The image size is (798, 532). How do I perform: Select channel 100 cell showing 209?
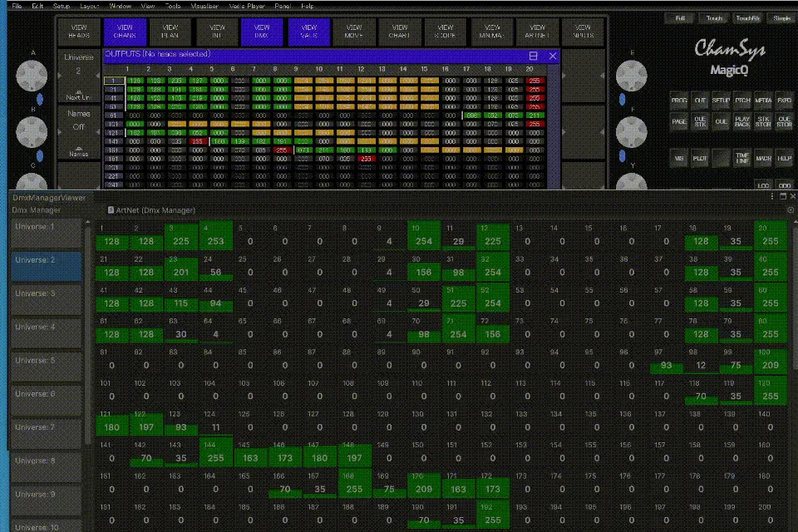click(771, 361)
